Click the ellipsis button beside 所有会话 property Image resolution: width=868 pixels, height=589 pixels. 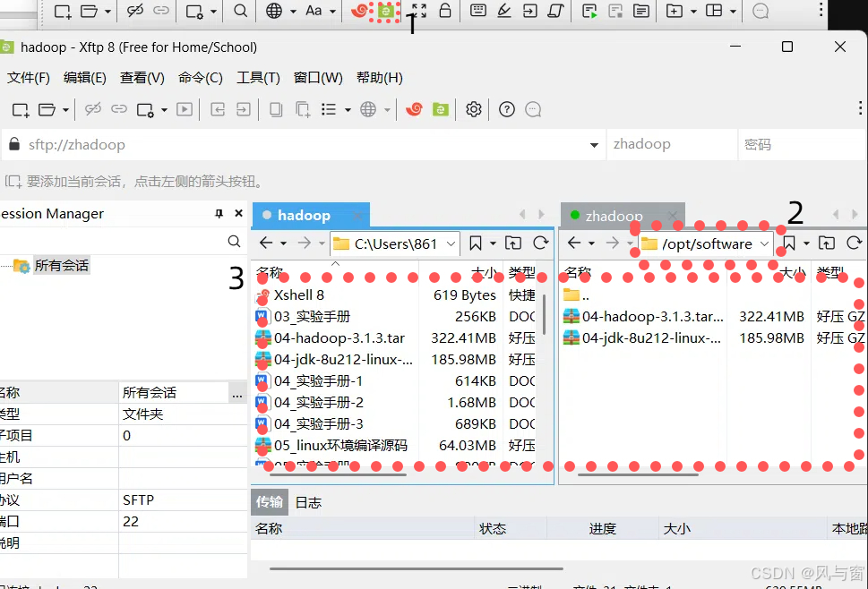point(237,393)
